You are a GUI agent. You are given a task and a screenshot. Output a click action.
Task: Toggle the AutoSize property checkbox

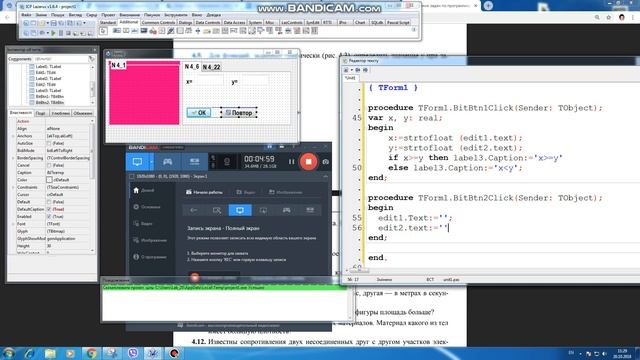[49, 143]
